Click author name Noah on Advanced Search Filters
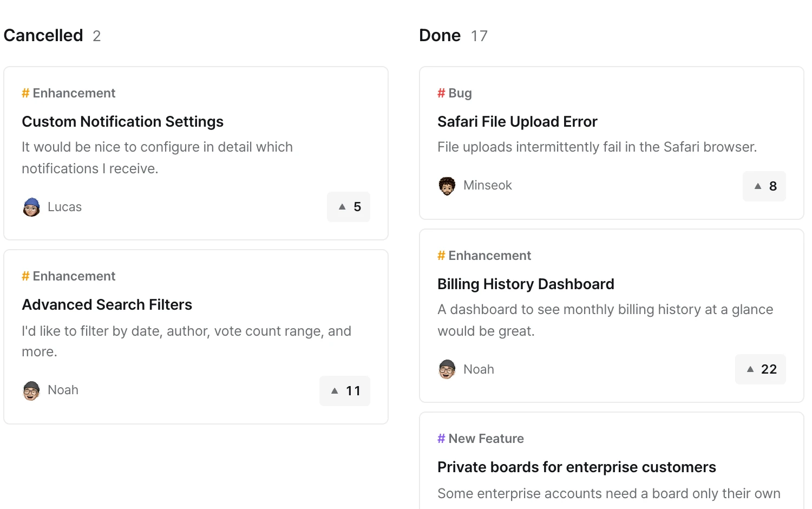 (x=63, y=390)
